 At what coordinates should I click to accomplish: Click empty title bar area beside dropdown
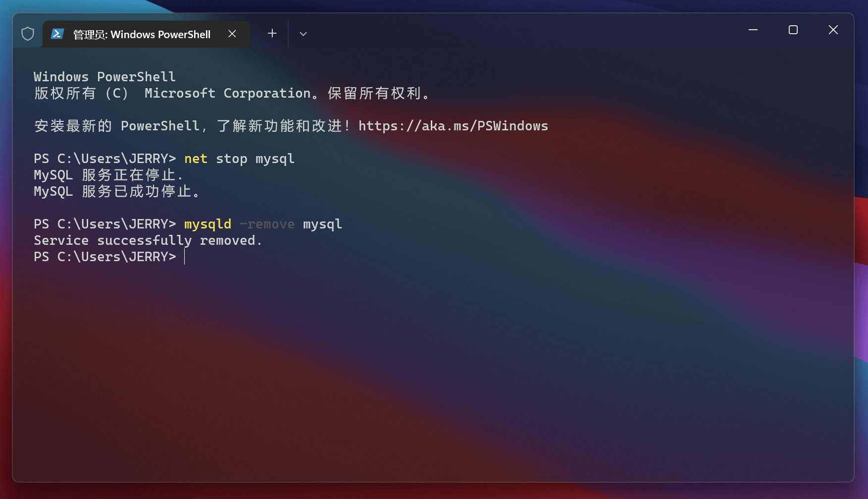(520, 31)
